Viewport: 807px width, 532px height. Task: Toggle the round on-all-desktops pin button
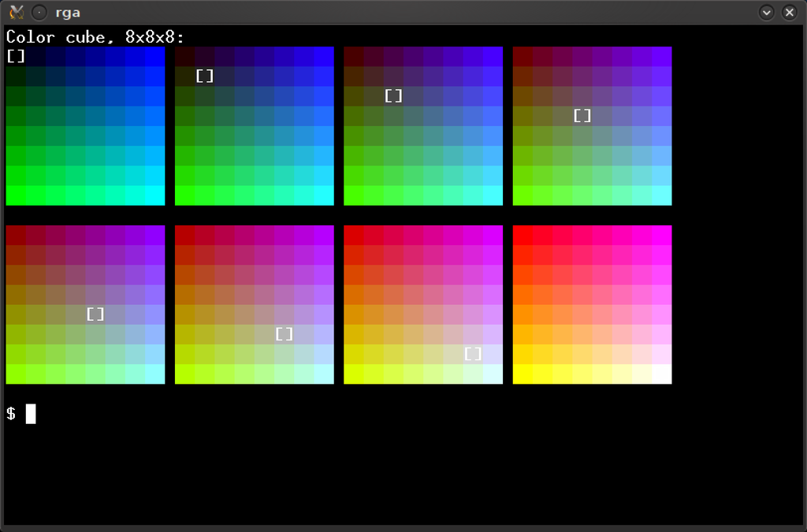[39, 12]
